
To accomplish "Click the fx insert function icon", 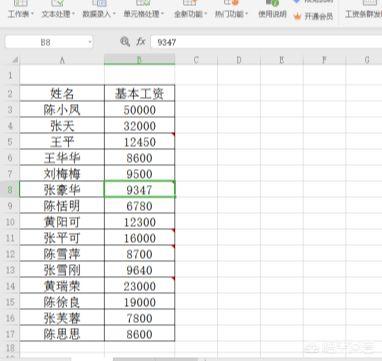I will 141,42.
